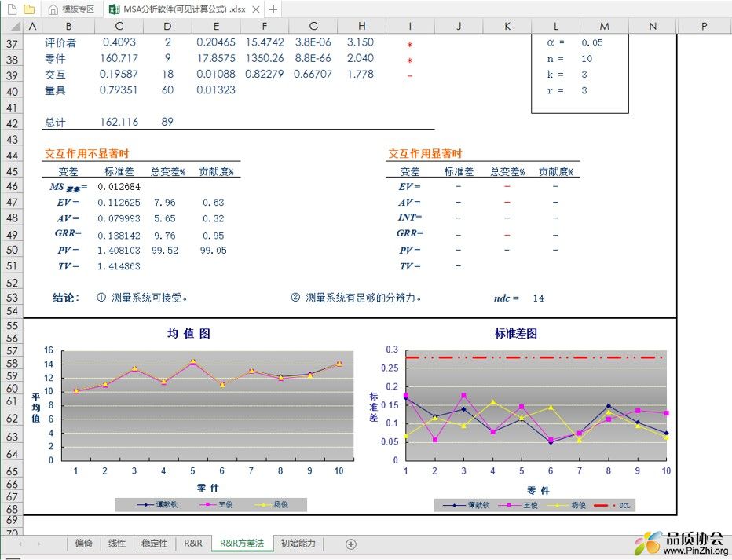This screenshot has width=732, height=560.
Task: Select the GRR standard deviation 0.138142
Action: pyautogui.click(x=119, y=236)
